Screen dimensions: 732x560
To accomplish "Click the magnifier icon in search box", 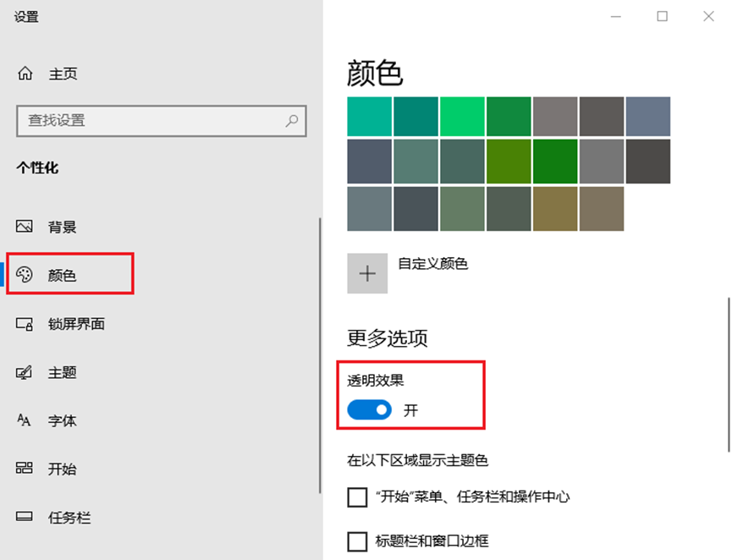I will click(292, 121).
